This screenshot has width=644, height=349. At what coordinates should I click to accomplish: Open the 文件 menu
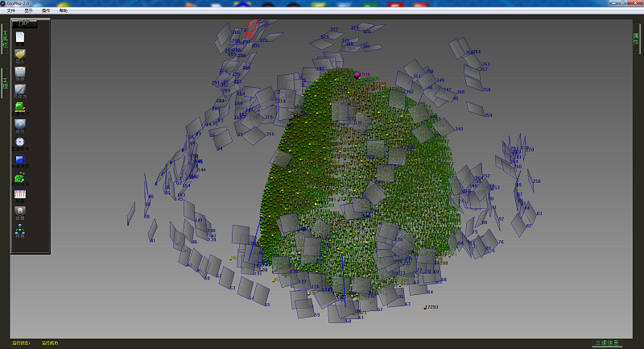coord(10,10)
